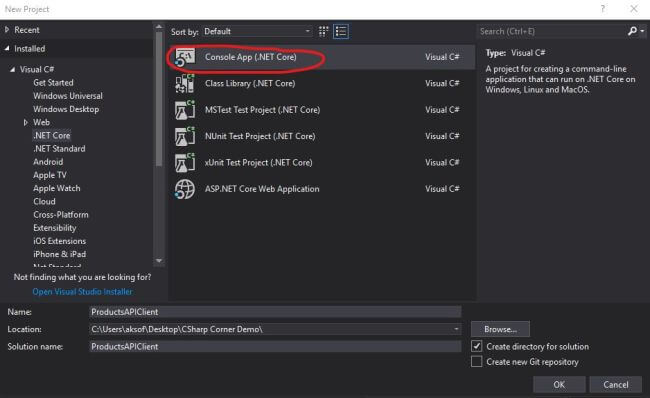Confirm with the OK button
Viewport: 650px width, 398px height.
tap(559, 385)
